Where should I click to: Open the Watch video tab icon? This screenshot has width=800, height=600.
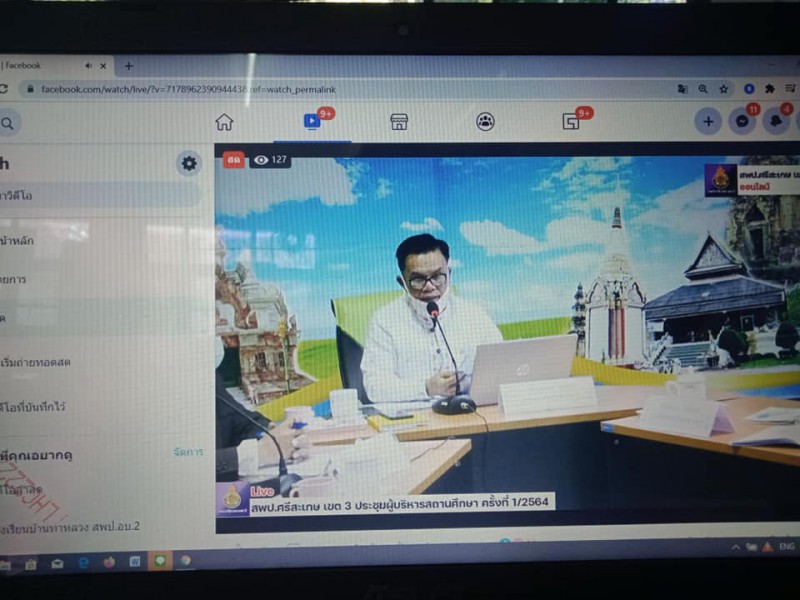click(x=312, y=121)
